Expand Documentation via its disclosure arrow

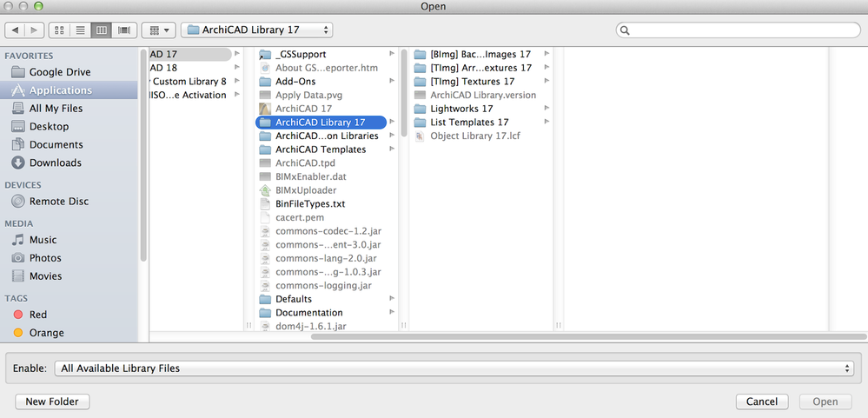coord(392,313)
